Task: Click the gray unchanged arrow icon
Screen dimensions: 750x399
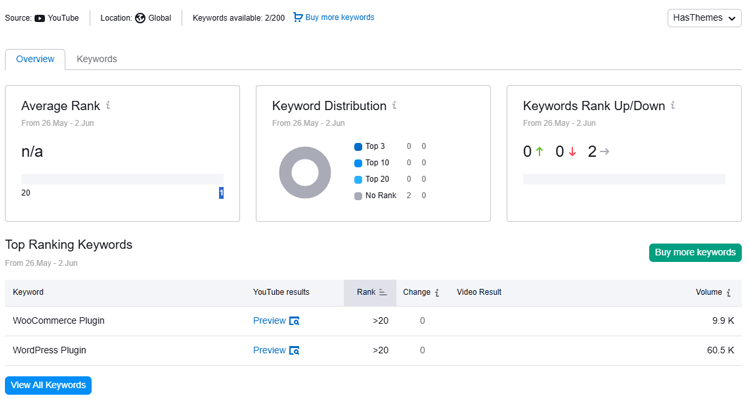Action: point(605,152)
